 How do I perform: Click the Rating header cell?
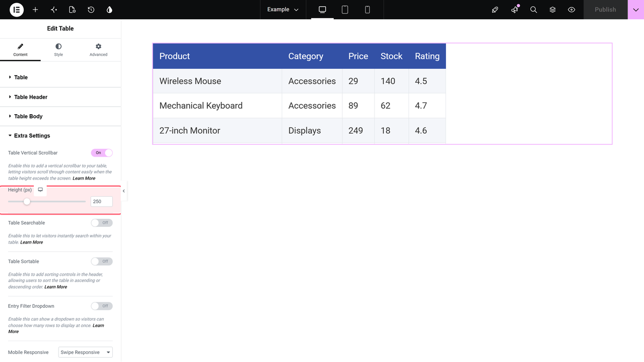427,56
